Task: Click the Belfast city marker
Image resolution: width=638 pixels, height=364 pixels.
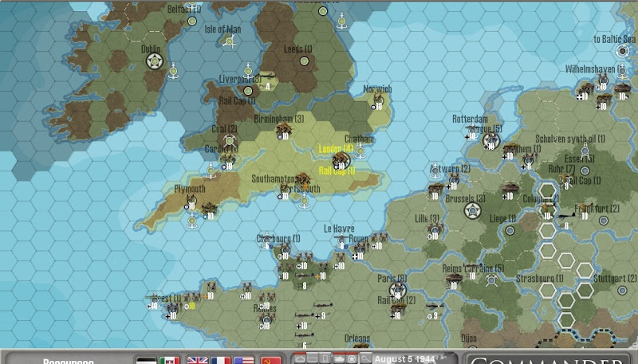Action: [192, 22]
